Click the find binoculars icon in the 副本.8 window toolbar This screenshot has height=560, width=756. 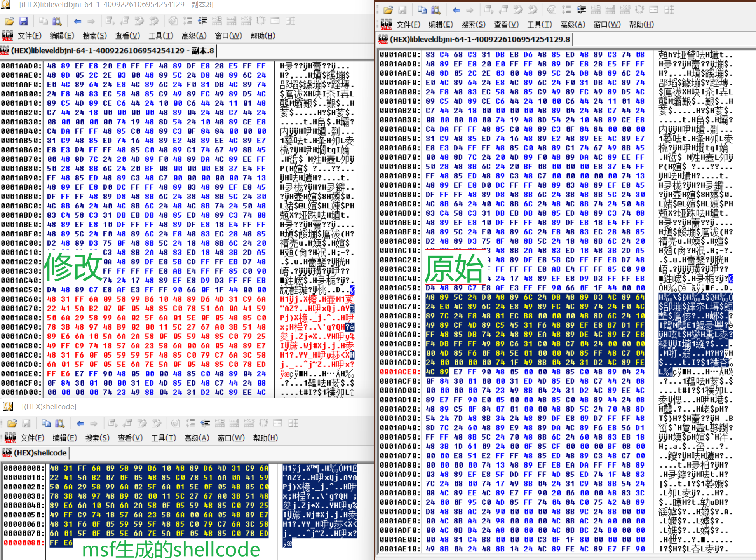click(x=57, y=21)
